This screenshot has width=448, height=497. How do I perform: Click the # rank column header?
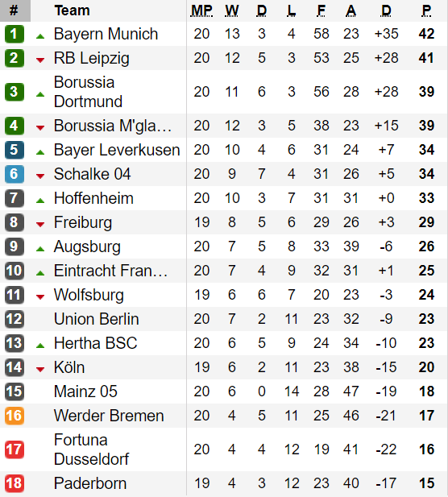[15, 10]
